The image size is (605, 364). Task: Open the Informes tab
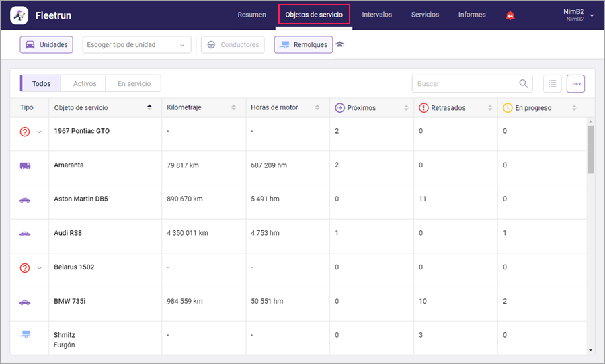pyautogui.click(x=472, y=15)
